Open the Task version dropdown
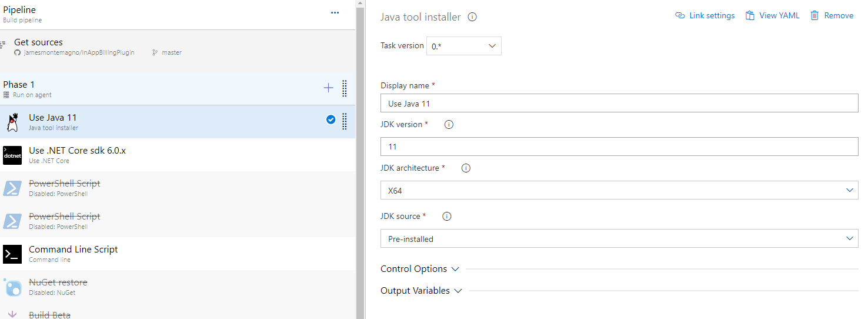 (x=463, y=46)
